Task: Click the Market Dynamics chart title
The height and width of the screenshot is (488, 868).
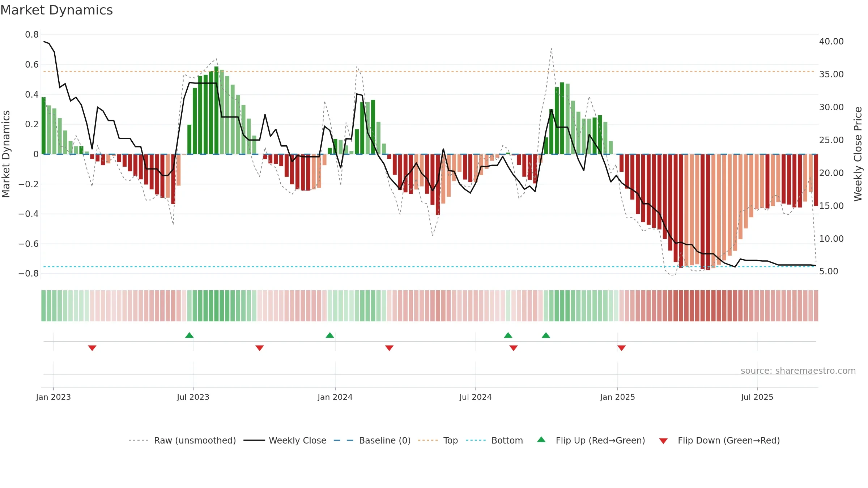Action: point(56,10)
